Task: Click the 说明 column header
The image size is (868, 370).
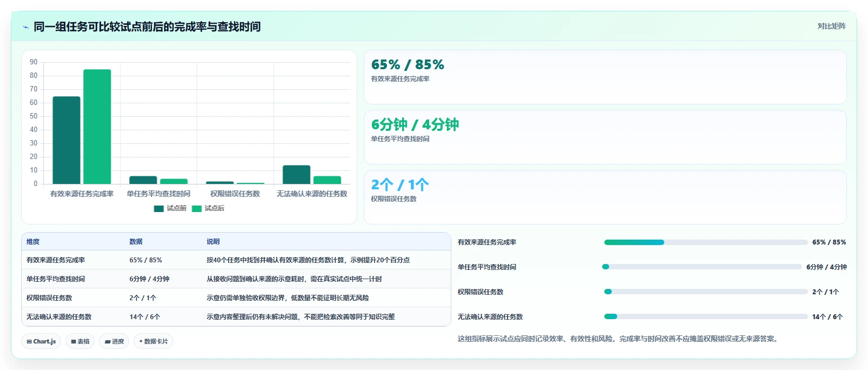Action: [213, 242]
